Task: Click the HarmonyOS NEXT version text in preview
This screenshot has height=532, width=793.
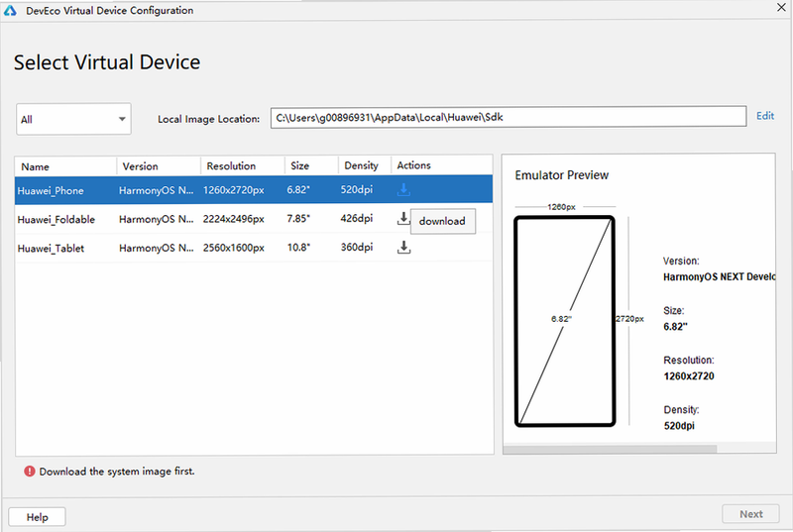Action: 719,276
